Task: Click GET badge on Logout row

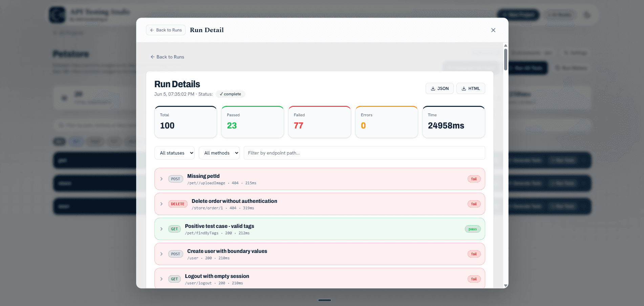Action: (x=174, y=279)
